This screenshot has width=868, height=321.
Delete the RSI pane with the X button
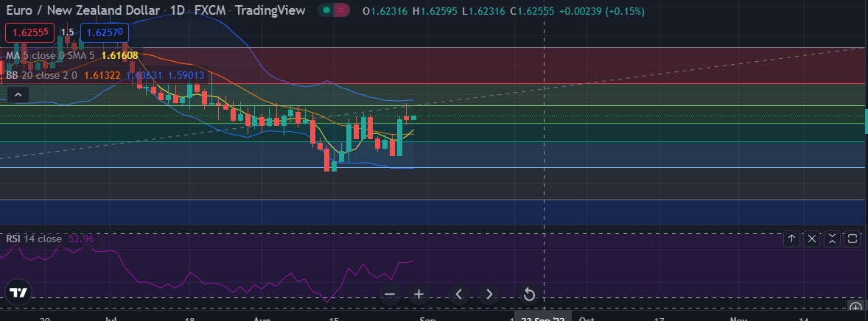point(812,239)
